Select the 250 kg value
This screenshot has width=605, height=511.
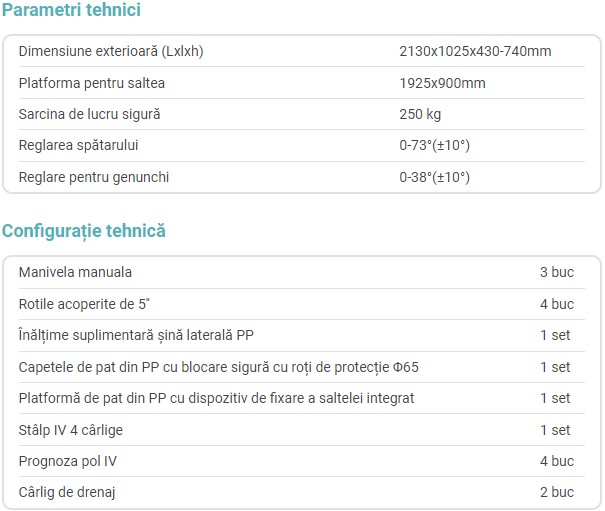click(420, 114)
